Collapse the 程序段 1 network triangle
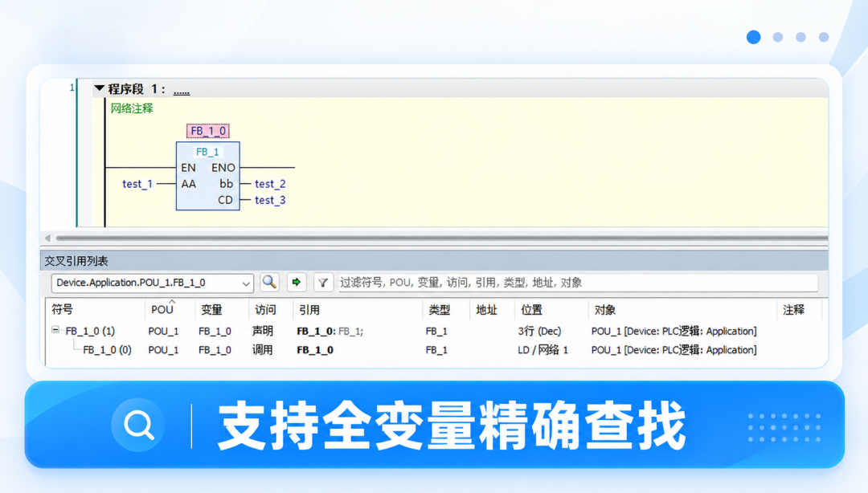 click(100, 88)
